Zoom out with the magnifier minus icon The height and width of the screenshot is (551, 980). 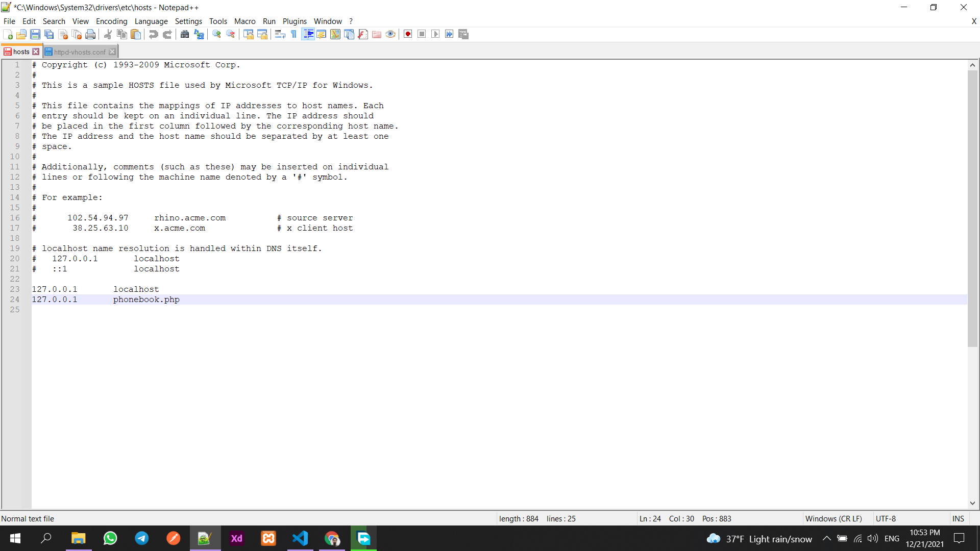pyautogui.click(x=231, y=34)
